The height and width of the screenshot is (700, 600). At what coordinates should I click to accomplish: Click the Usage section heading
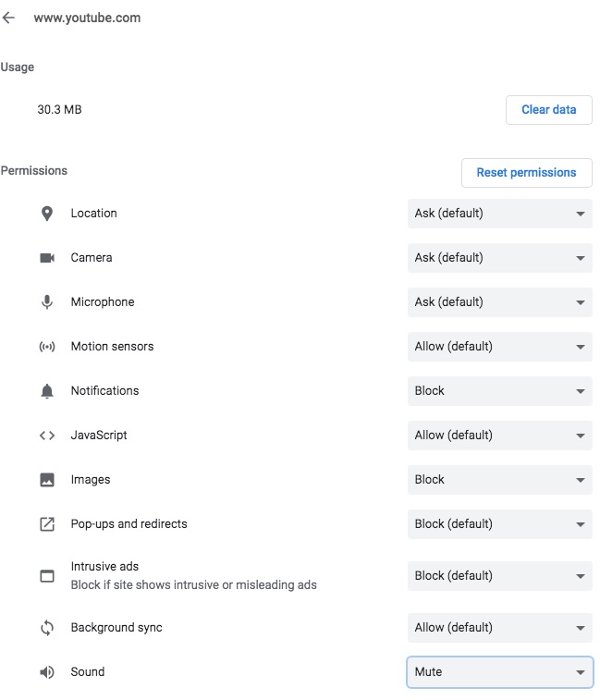[x=18, y=68]
